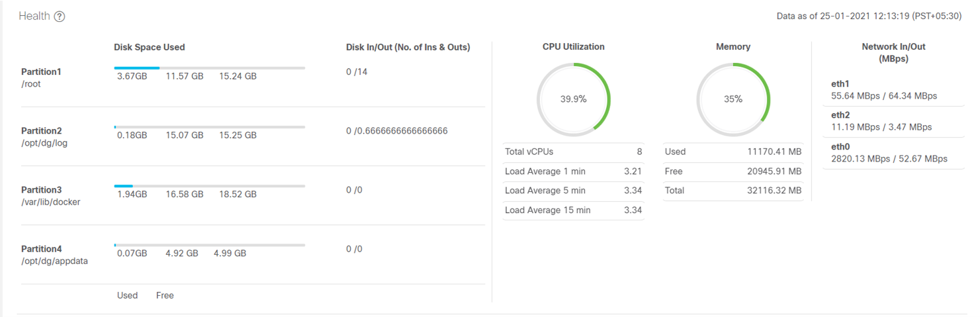The width and height of the screenshot is (980, 317).
Task: Click the Load Average 1 min row
Action: (573, 171)
